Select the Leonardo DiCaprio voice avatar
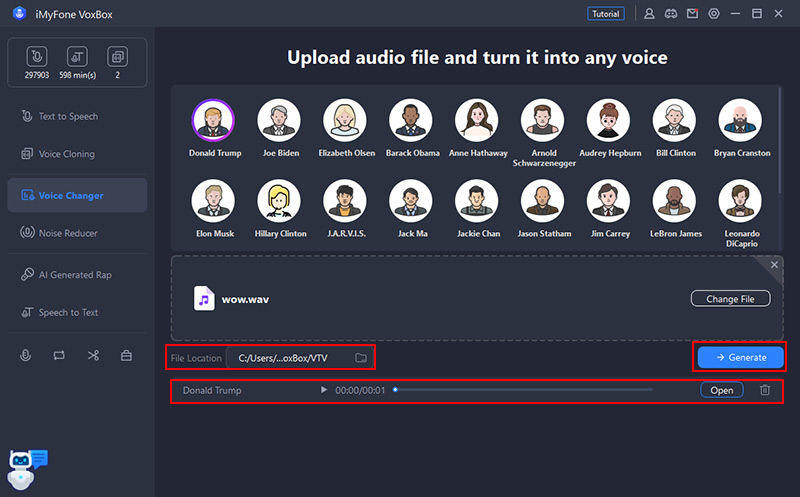 (x=740, y=201)
